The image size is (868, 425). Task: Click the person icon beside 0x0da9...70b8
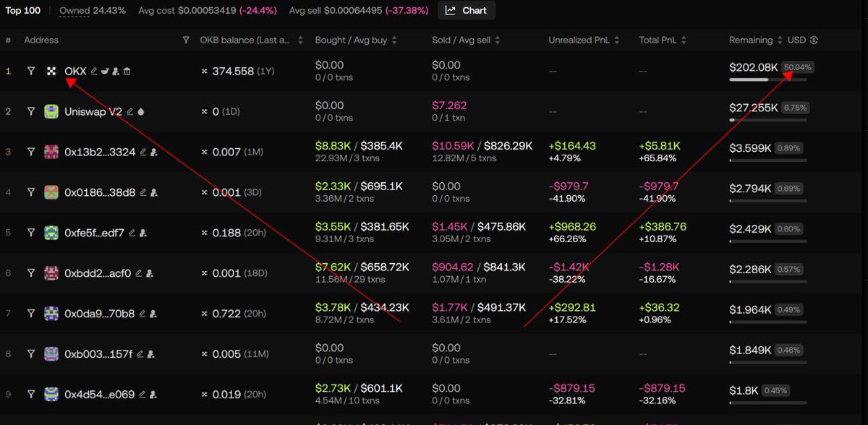coord(153,314)
